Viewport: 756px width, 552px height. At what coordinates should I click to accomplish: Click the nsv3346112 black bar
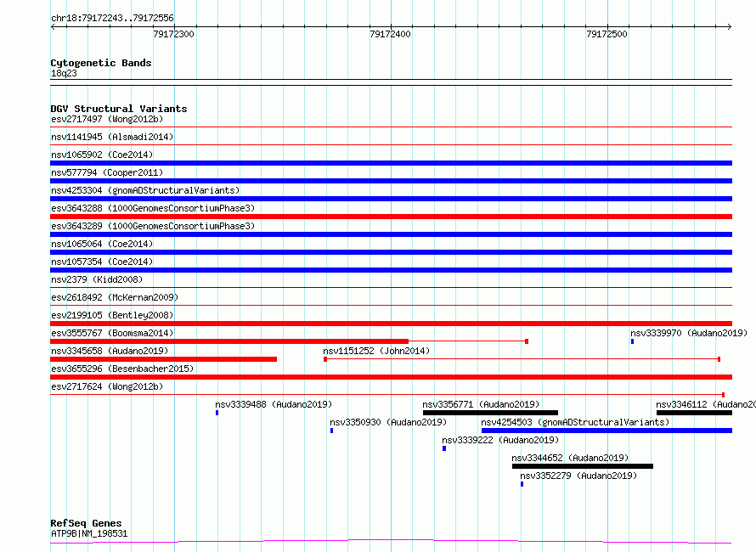click(x=694, y=413)
